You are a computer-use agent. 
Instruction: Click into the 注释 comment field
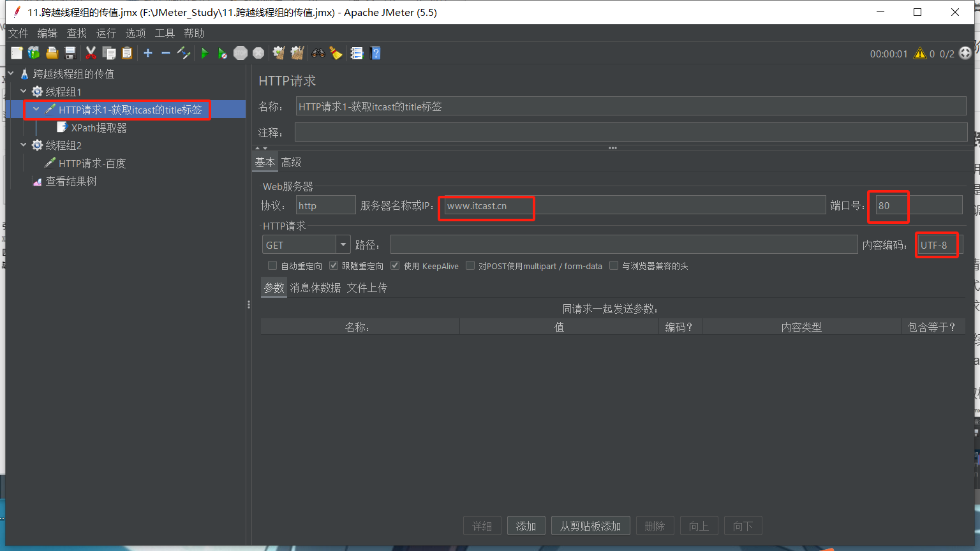click(x=631, y=133)
